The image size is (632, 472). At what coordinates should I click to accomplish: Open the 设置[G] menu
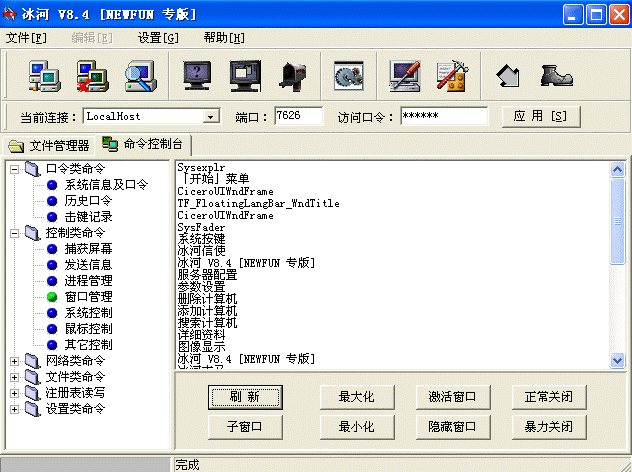158,38
